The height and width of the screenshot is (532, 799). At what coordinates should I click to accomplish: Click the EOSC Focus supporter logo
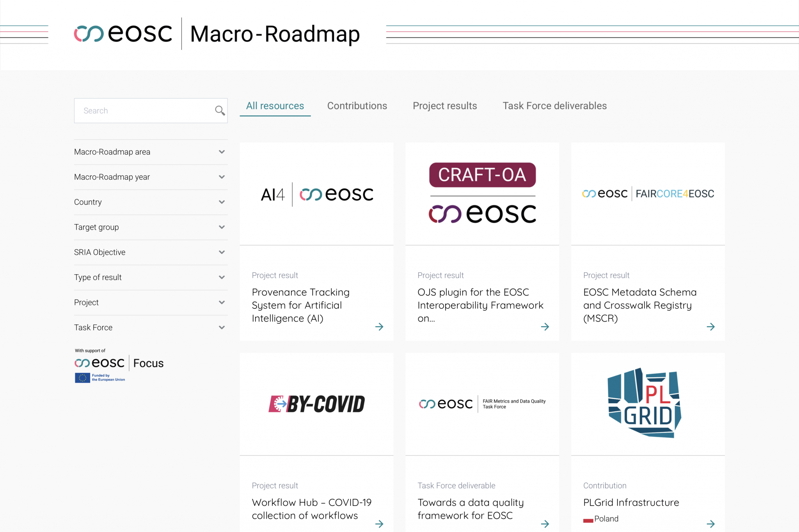119,364
